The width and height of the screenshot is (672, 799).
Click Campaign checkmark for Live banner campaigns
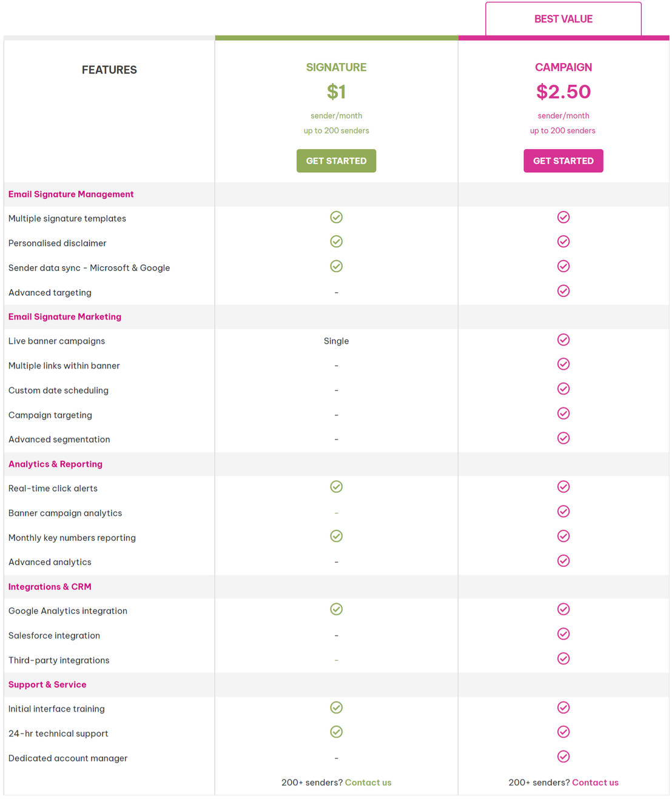click(x=563, y=339)
